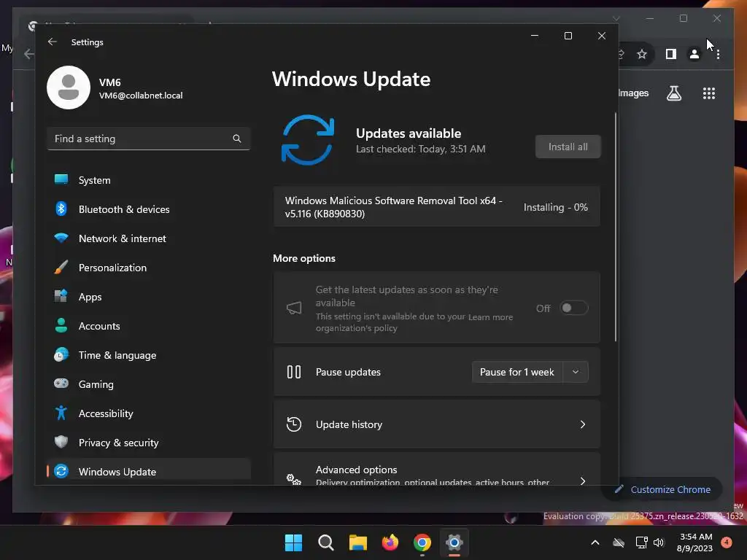The image size is (747, 560).
Task: Click the Accessibility figure icon
Action: click(61, 413)
